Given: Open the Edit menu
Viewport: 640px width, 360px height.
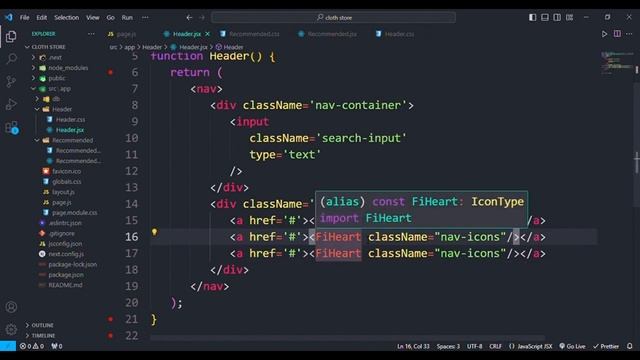Looking at the screenshot, I should [42, 18].
